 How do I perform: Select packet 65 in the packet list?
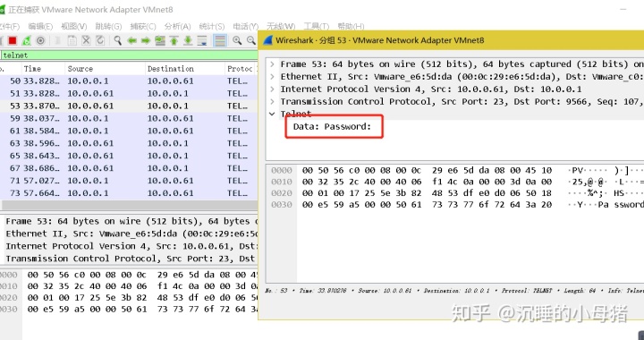point(129,156)
